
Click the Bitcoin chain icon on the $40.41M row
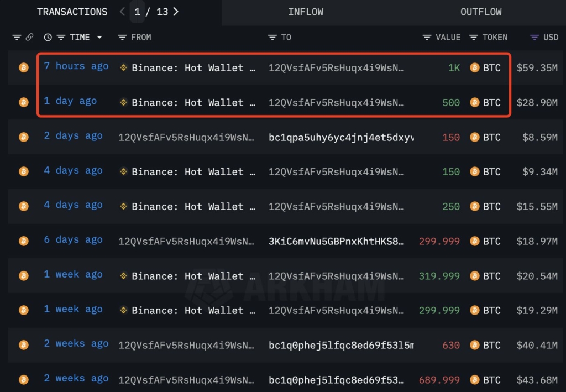tap(24, 344)
